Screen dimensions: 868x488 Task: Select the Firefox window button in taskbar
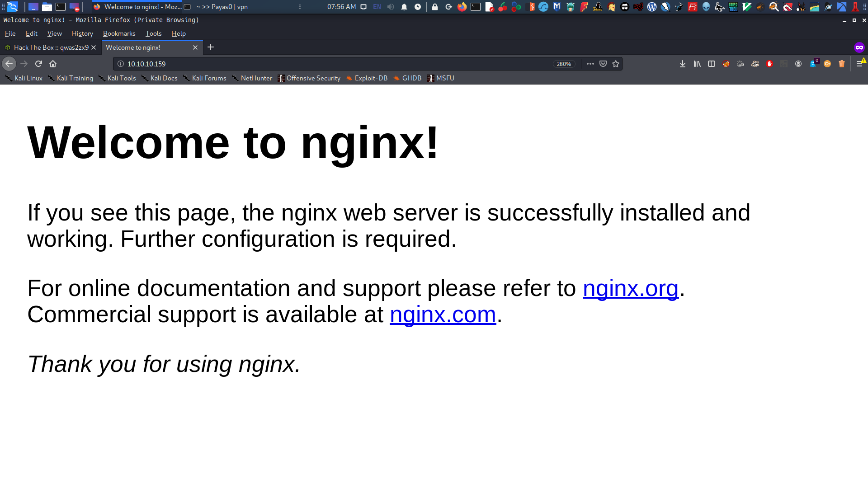(x=137, y=7)
